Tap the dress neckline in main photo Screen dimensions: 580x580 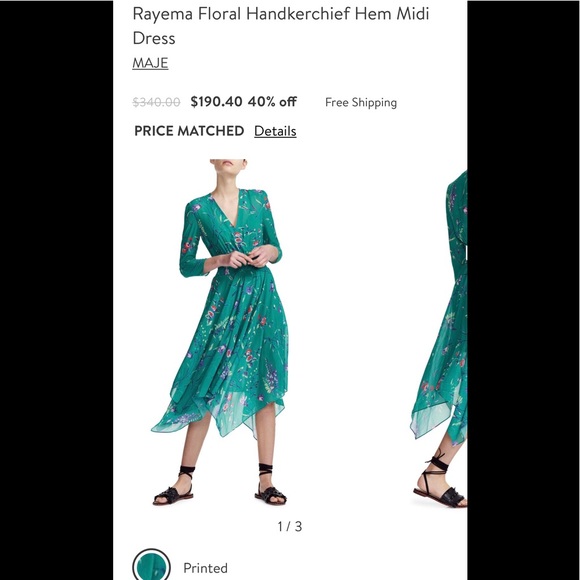pyautogui.click(x=227, y=209)
